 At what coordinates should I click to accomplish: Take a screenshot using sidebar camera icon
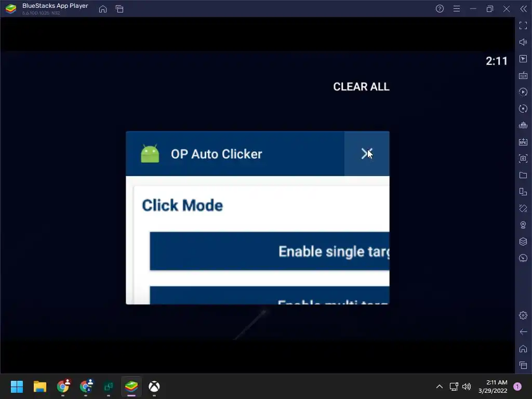click(523, 158)
